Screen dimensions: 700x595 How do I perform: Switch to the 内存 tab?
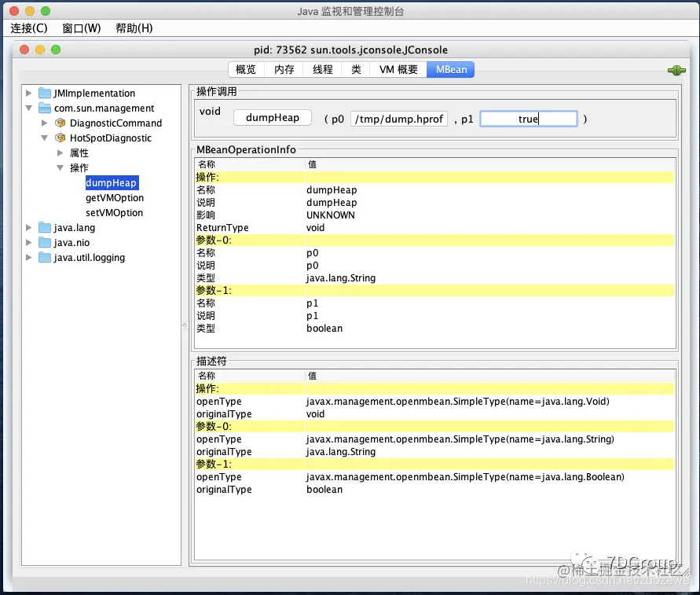(284, 70)
